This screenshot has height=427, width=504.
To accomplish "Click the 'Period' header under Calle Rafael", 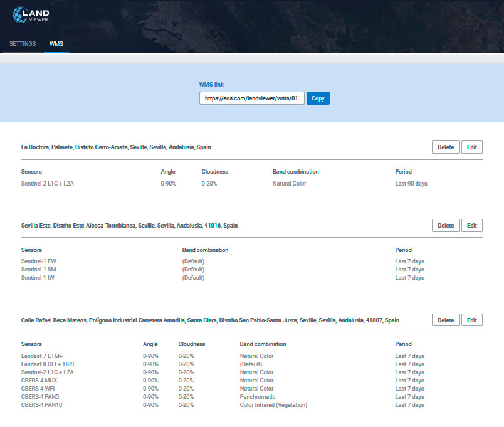I will pos(404,344).
